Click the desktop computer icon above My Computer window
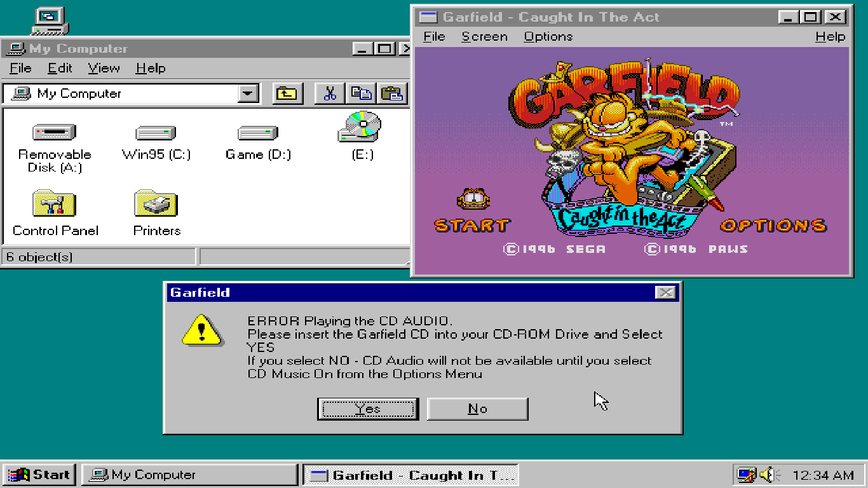868x488 pixels. point(50,20)
